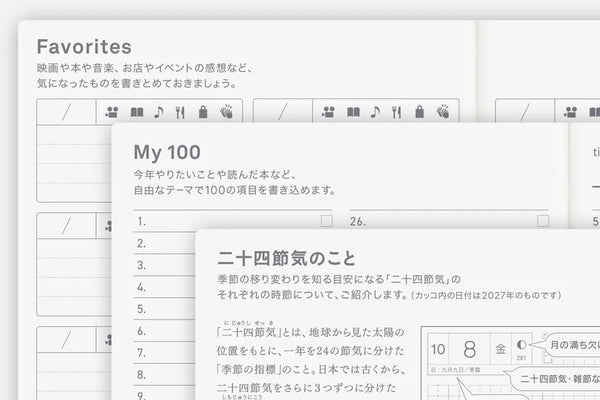600x400 pixels.
Task: Click the 二十四節気・雑節 speech bubble
Action: pos(553,379)
